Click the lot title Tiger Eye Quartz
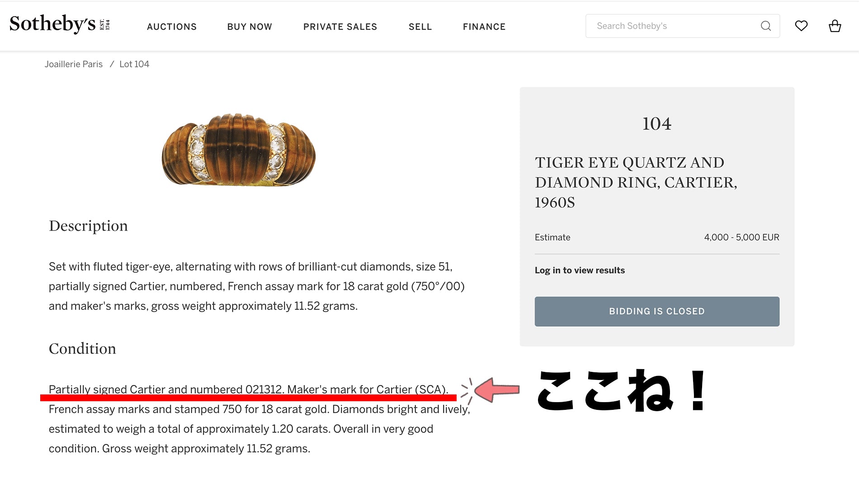This screenshot has height=488, width=868. pyautogui.click(x=636, y=182)
